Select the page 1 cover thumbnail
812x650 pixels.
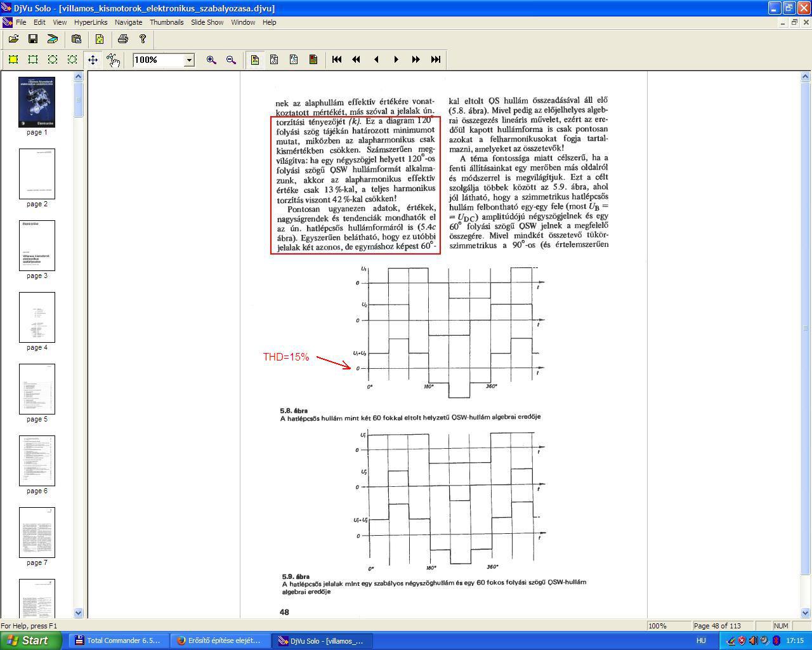coord(37,102)
